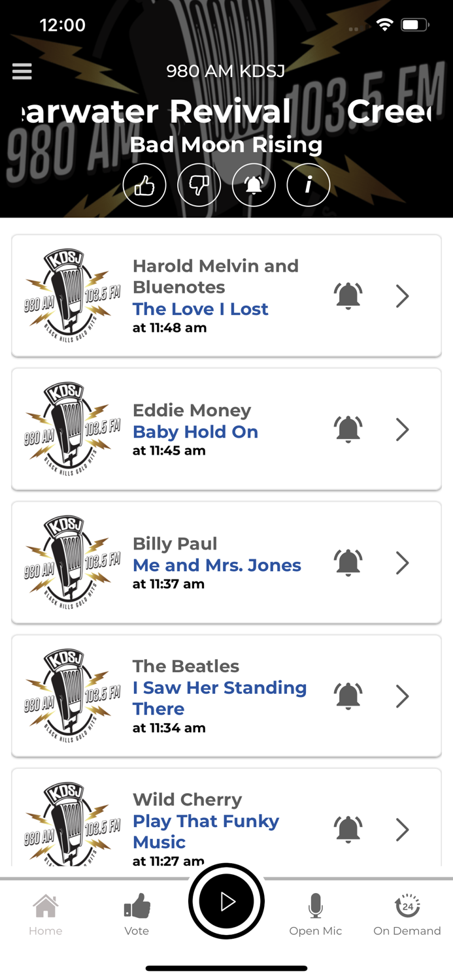
Task: Enable alert bell for Baby Hold On
Action: (348, 430)
